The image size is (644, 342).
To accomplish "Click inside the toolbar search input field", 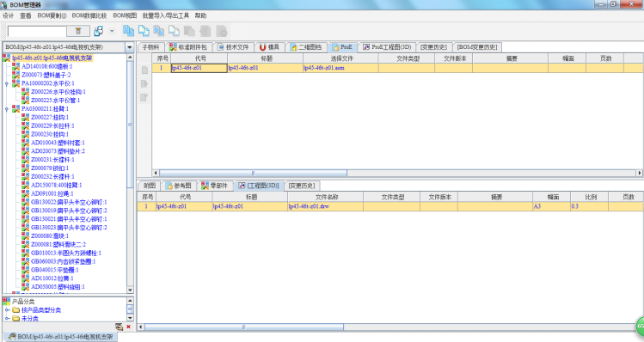I will 37,32.
